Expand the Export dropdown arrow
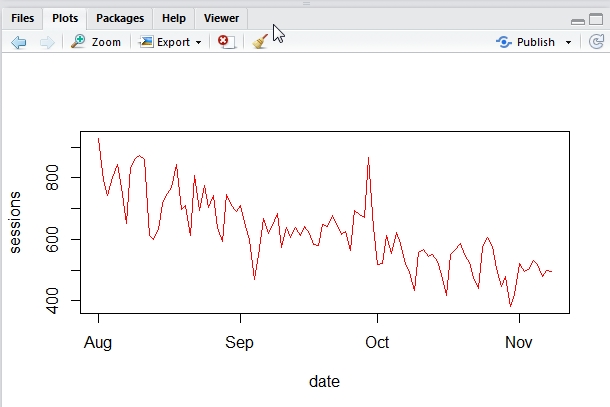The height and width of the screenshot is (407, 610). 198,42
